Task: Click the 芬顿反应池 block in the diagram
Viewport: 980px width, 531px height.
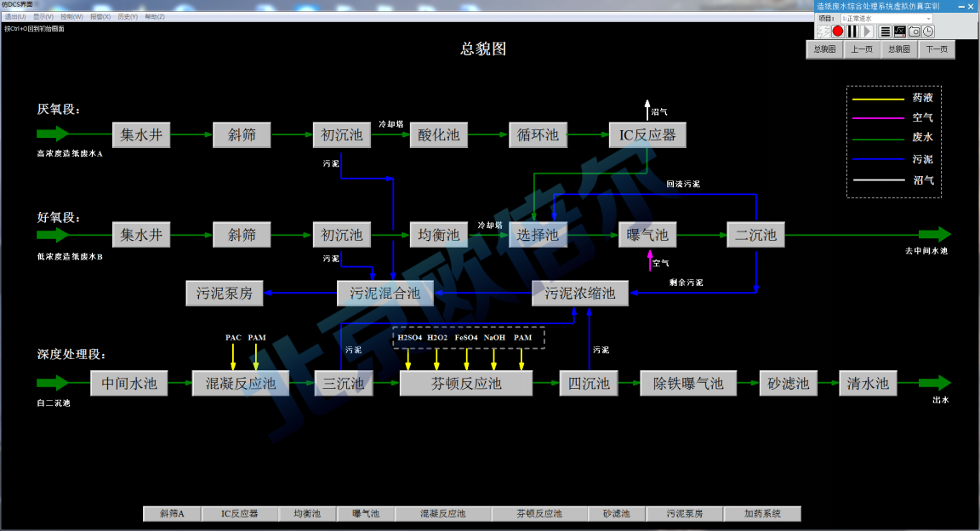Action: coord(466,384)
